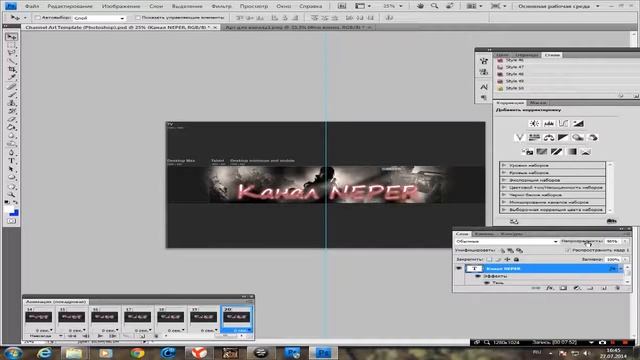Toggle the lock transparent pixels icon
The image size is (640, 360).
coord(489,259)
